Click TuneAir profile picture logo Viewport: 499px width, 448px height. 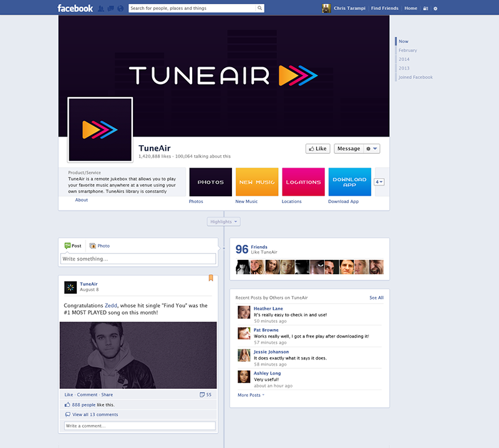[100, 130]
